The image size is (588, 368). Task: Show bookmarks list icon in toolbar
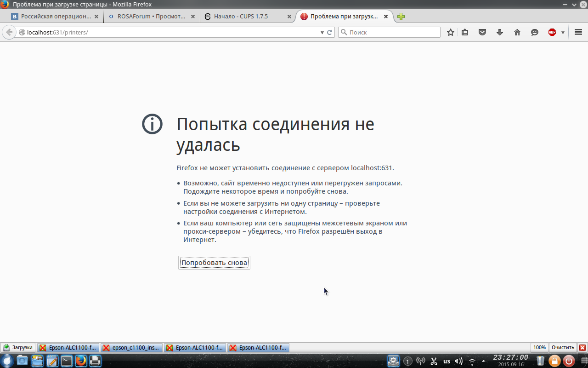[465, 32]
